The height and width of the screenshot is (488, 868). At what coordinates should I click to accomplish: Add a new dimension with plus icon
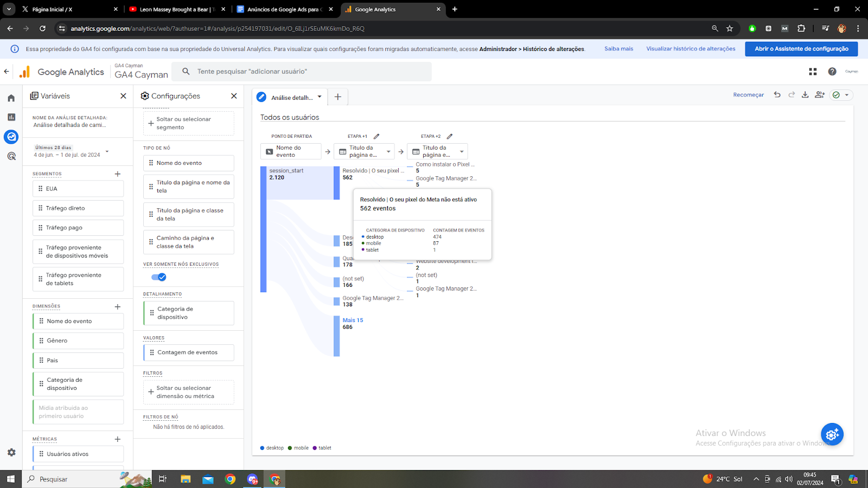click(x=118, y=307)
